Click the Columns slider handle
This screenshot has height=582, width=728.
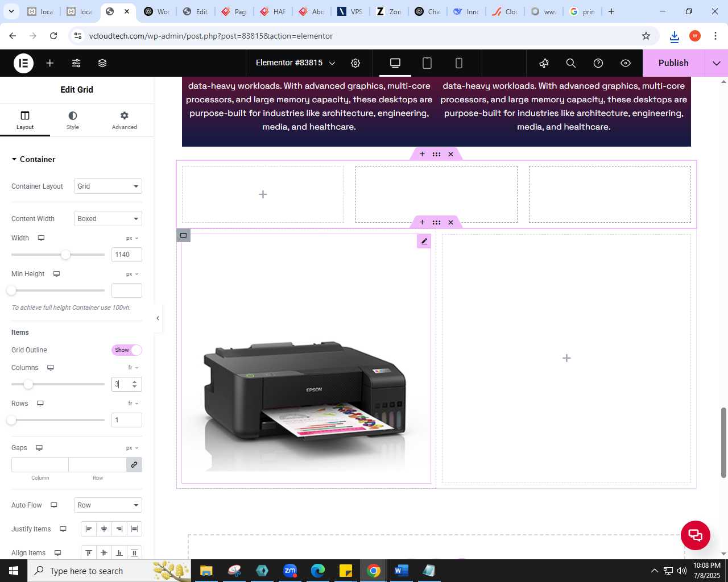(x=28, y=384)
